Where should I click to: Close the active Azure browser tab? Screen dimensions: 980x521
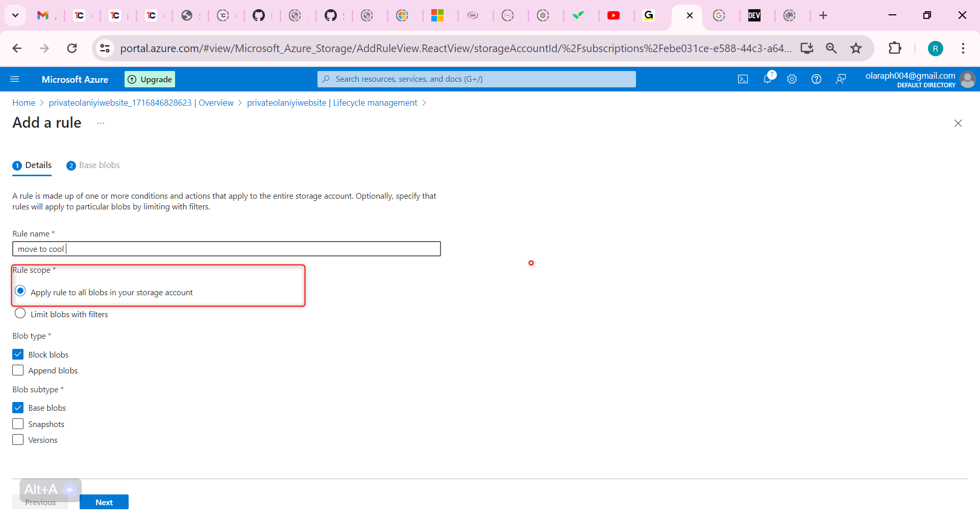(x=690, y=15)
